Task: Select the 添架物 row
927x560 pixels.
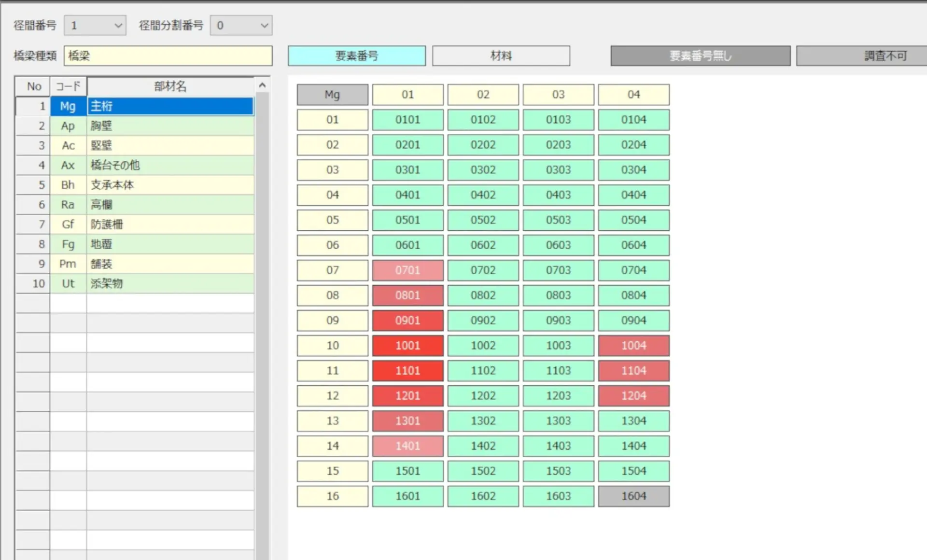Action: pyautogui.click(x=135, y=284)
